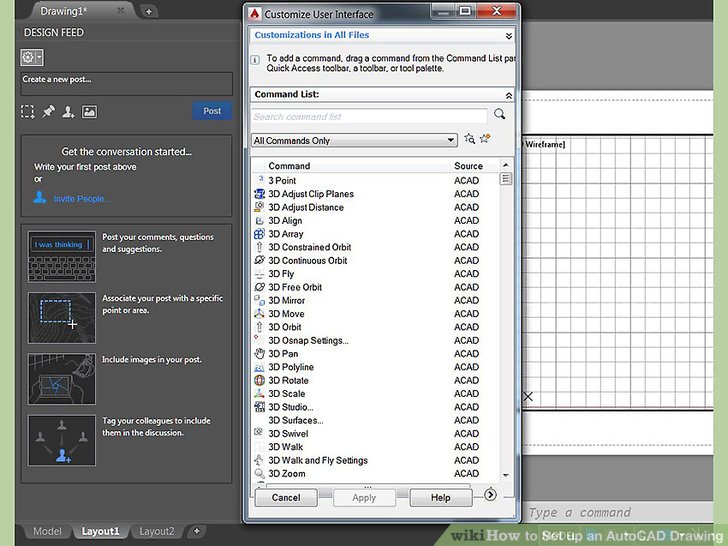The image size is (728, 546).
Task: Select the 3D Osnap Settings row
Action: point(375,340)
